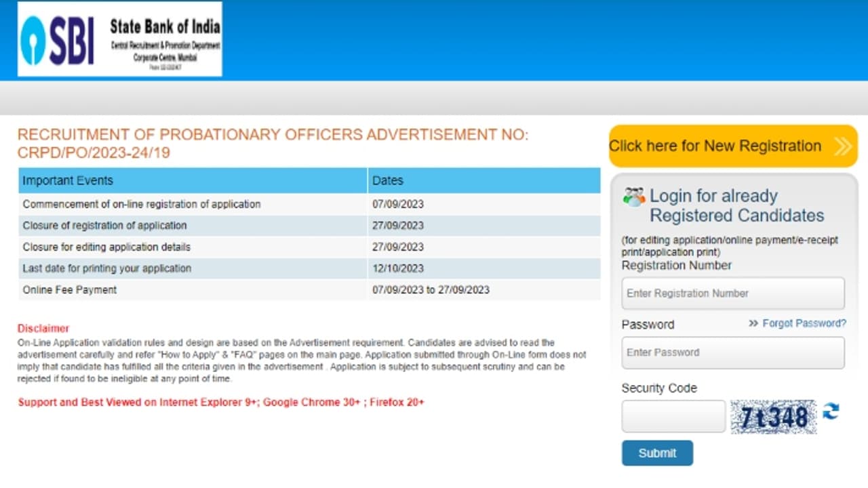The image size is (868, 488).
Task: Click the Online Fee Payment row
Action: 81,289
